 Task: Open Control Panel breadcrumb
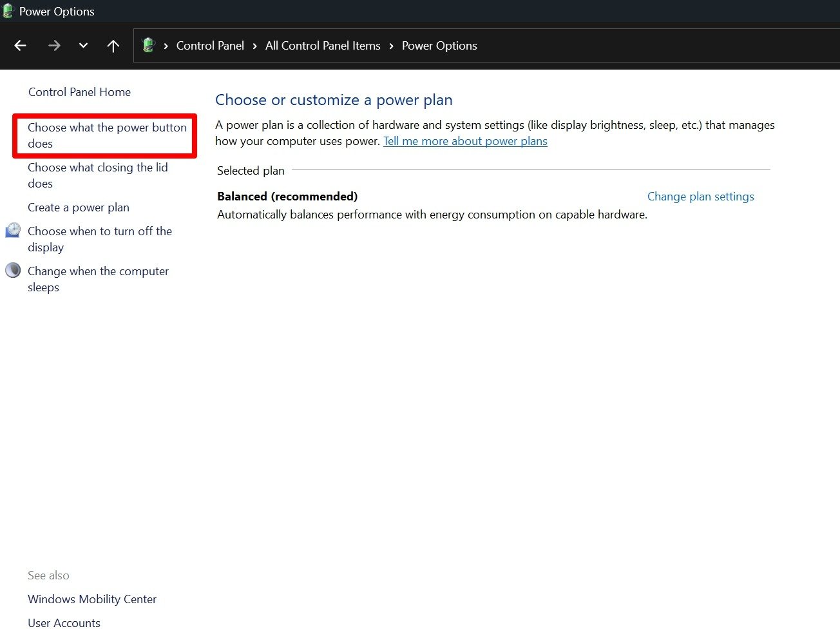point(210,46)
